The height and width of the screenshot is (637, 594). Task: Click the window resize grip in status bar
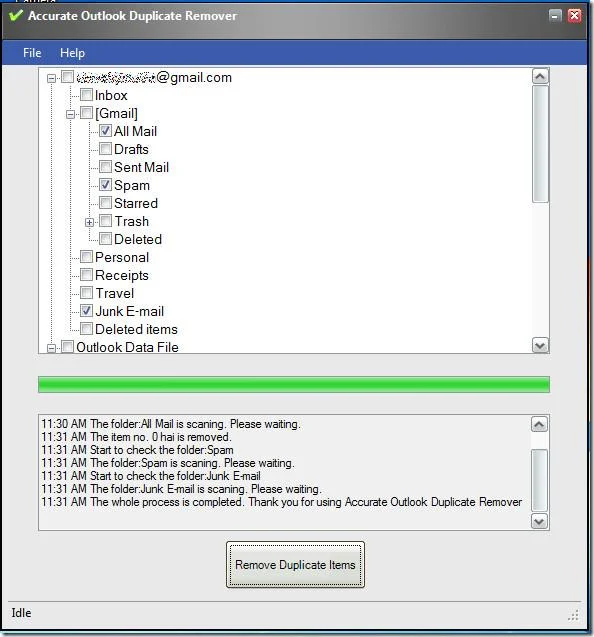[x=573, y=615]
